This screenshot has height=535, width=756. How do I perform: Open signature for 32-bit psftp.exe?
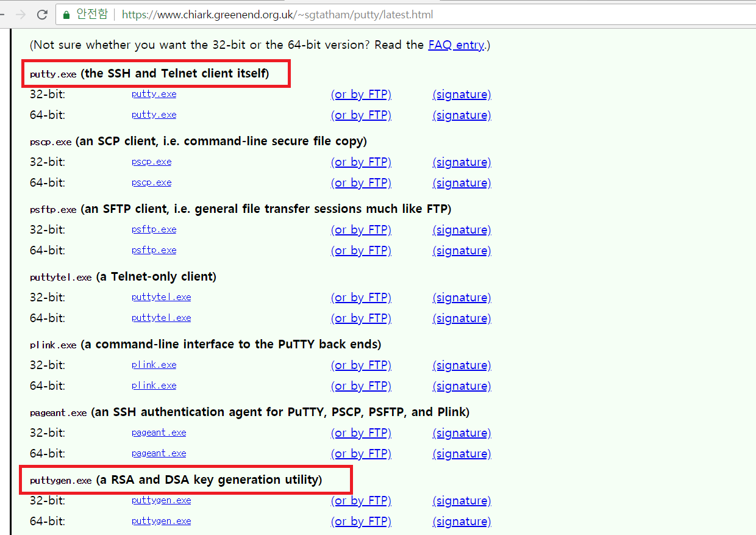(x=462, y=230)
